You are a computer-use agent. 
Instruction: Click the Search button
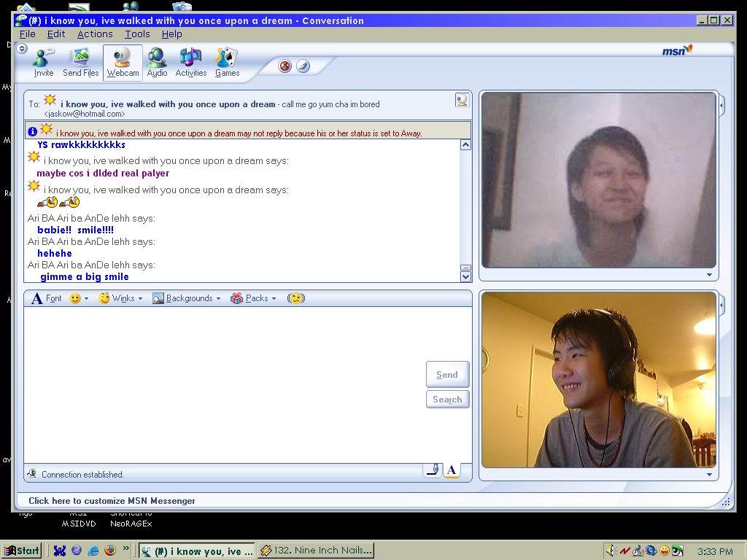[x=447, y=399]
